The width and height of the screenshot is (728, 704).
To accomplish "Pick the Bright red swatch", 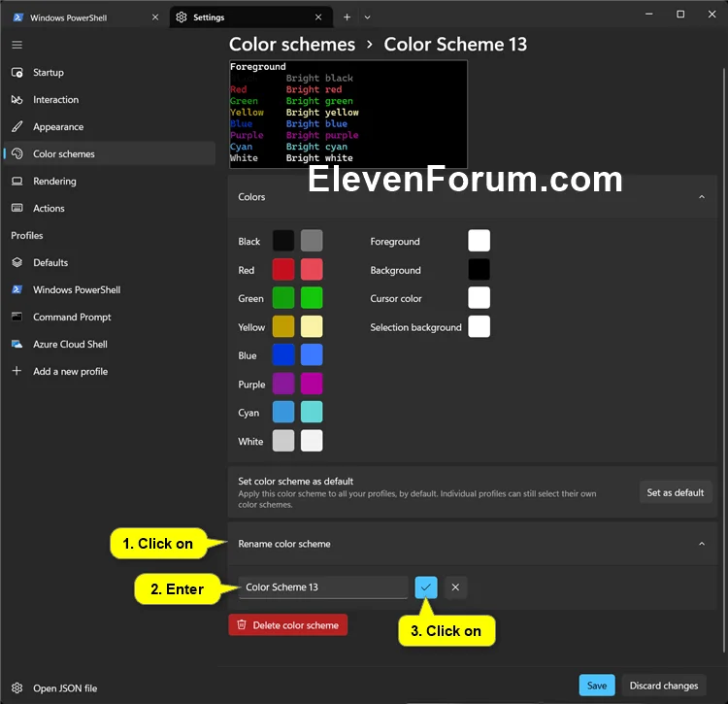I will [312, 269].
